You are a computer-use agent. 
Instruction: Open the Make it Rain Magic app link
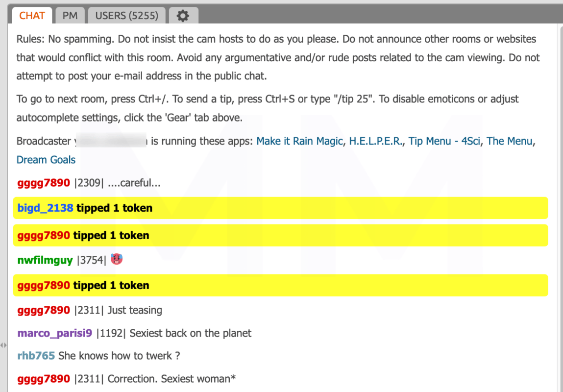tap(299, 141)
